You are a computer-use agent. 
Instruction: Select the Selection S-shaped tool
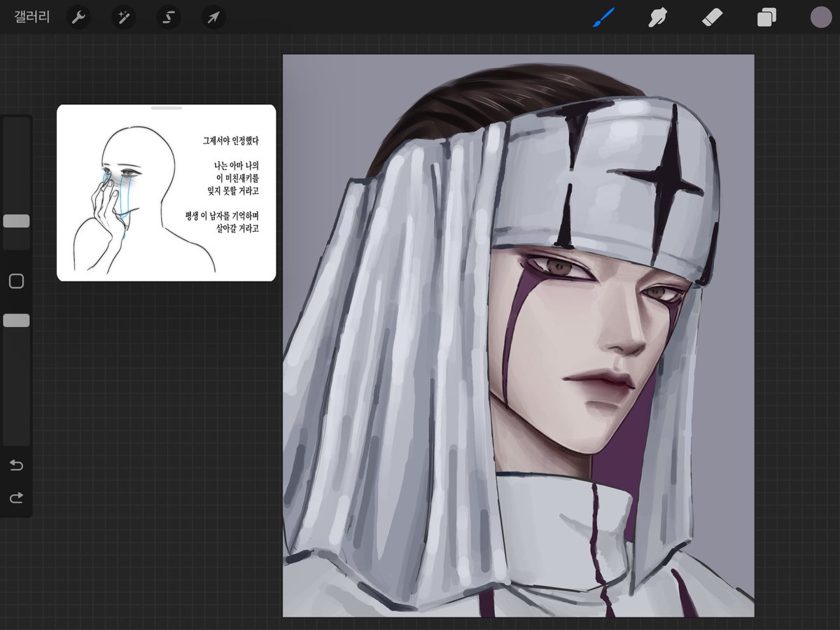click(x=169, y=17)
